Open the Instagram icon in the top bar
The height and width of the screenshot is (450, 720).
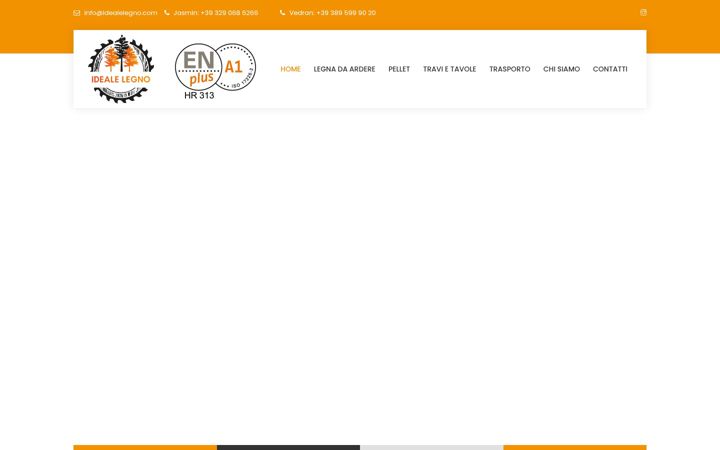click(x=643, y=12)
